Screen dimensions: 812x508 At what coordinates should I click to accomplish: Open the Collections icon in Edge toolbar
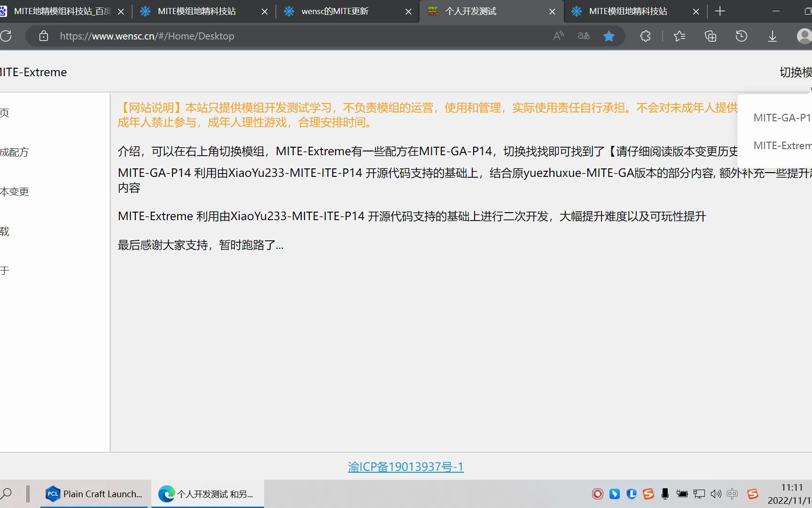[710, 36]
